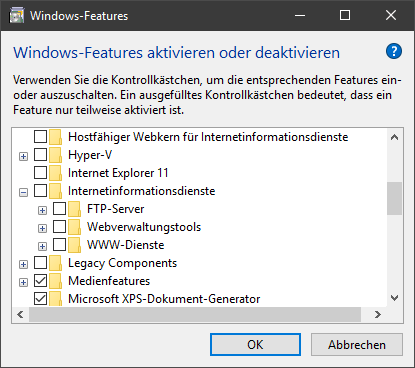Close the Windows-Features dialog window
Screen dimensions: 415x368
(391, 15)
